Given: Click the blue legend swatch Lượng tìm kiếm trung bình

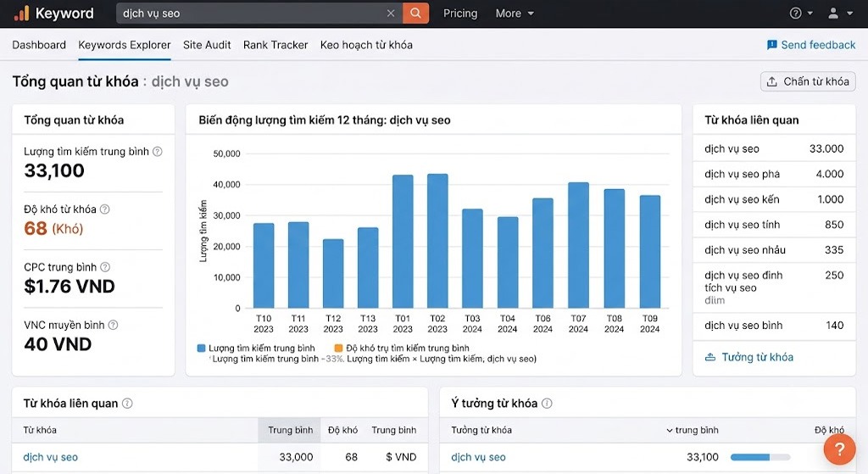Looking at the screenshot, I should [x=201, y=349].
